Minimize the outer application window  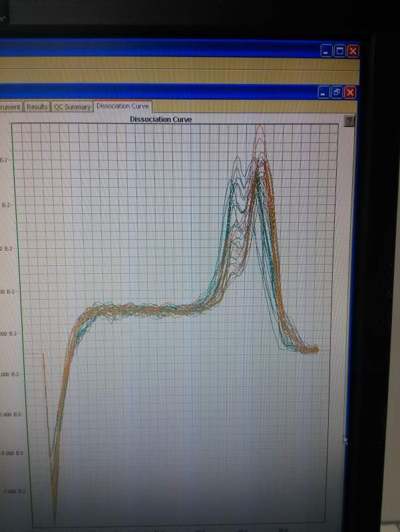[326, 51]
